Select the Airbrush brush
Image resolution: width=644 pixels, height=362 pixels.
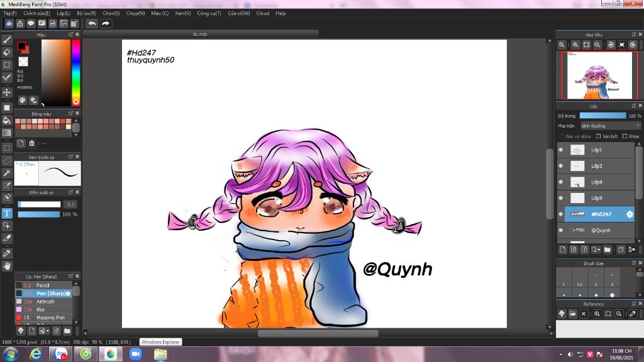click(x=43, y=301)
